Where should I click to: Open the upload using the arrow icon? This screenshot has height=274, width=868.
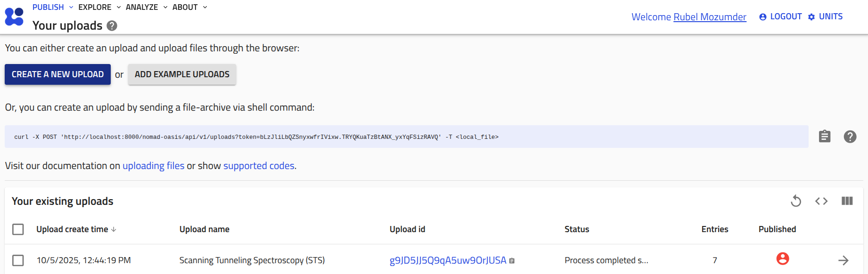pos(843,260)
